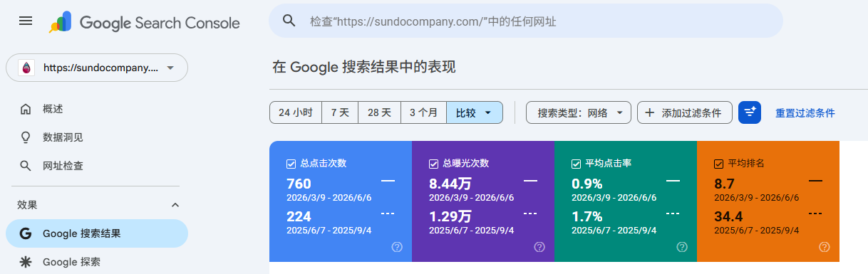868x274 pixels.
Task: Click the 在 Google 搜索结果中的表现 heading
Action: pos(363,68)
